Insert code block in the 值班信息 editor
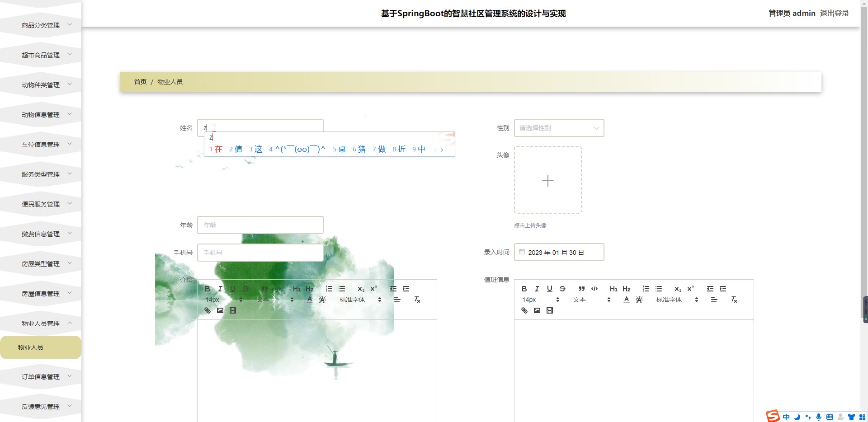 [594, 289]
